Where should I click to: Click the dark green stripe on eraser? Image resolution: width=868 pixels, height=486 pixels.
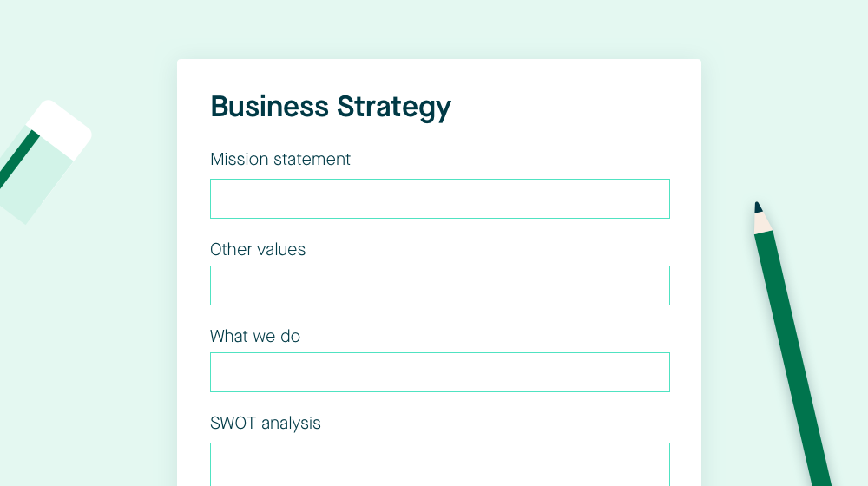[18, 159]
